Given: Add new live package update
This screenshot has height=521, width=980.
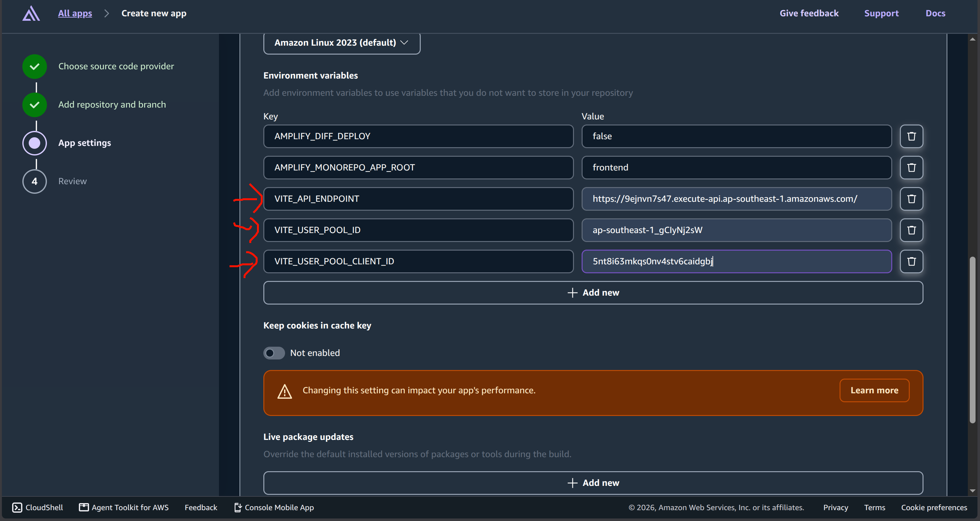Looking at the screenshot, I should [593, 483].
